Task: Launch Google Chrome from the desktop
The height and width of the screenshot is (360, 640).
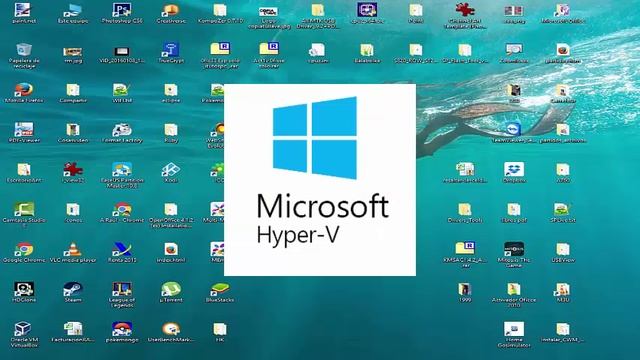Action: [x=24, y=252]
